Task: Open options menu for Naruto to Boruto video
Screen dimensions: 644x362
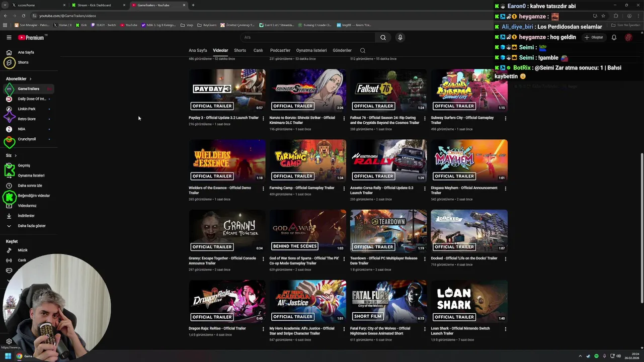Action: pyautogui.click(x=344, y=119)
